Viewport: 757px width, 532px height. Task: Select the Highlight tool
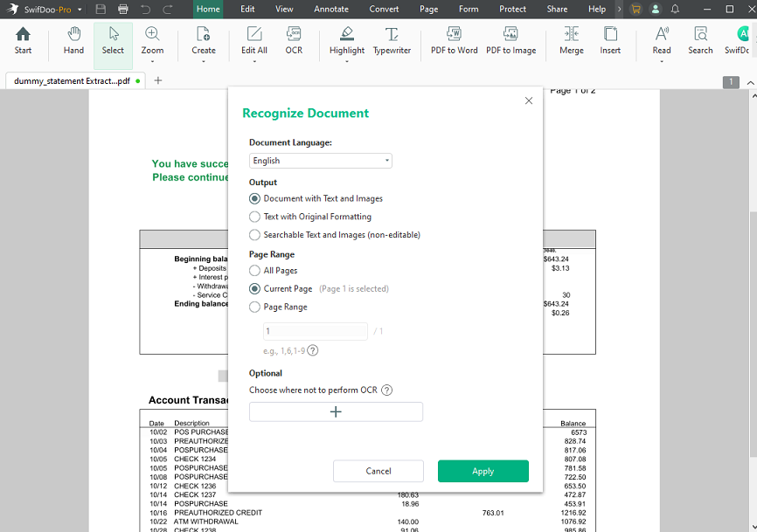347,41
